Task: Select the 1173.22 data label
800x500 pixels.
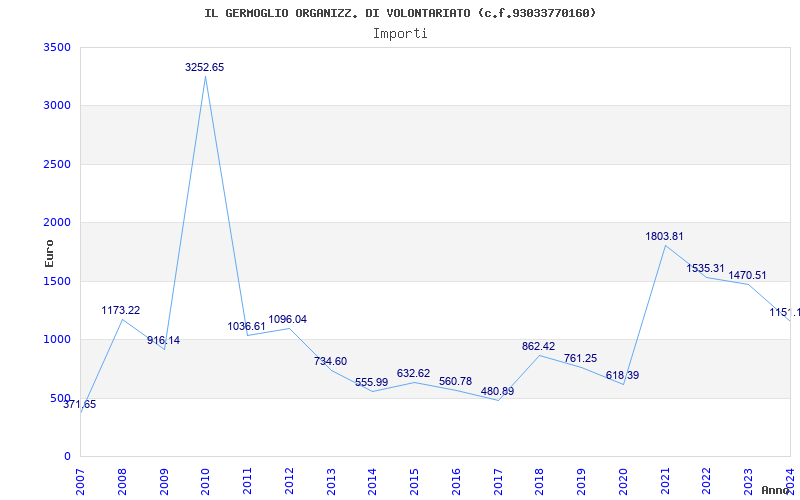Action: 121,310
